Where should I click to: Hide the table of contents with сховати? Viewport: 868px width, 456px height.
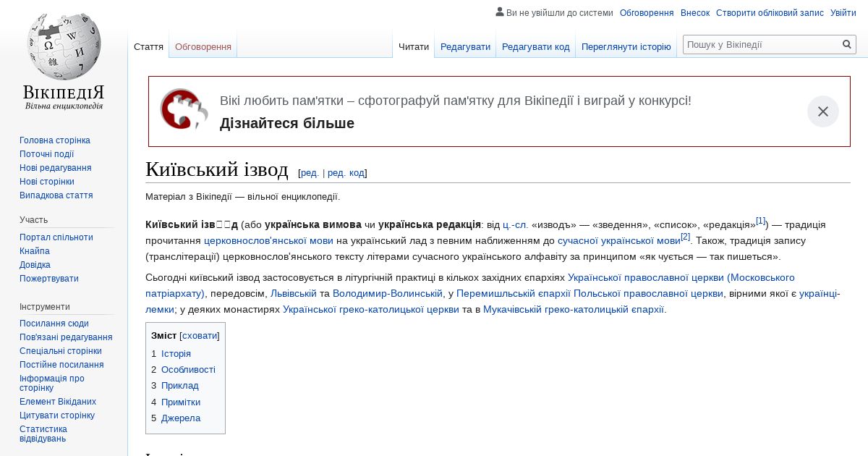(199, 336)
